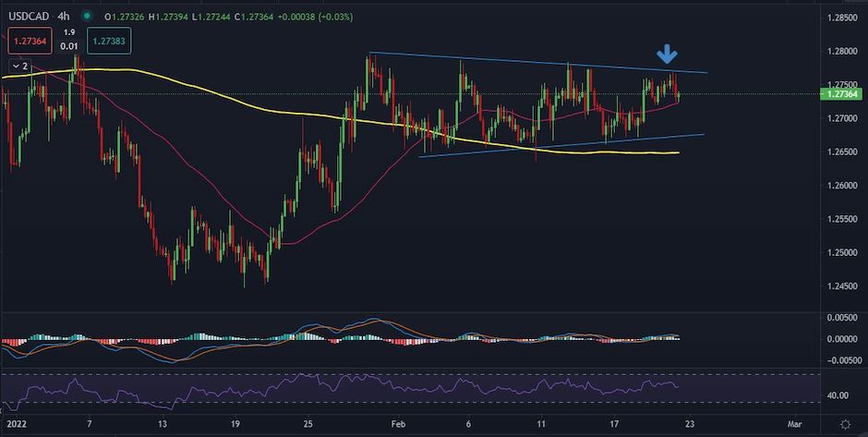868x437 pixels.
Task: Click the +0.00038 (+0.03%) change value
Action: click(315, 18)
